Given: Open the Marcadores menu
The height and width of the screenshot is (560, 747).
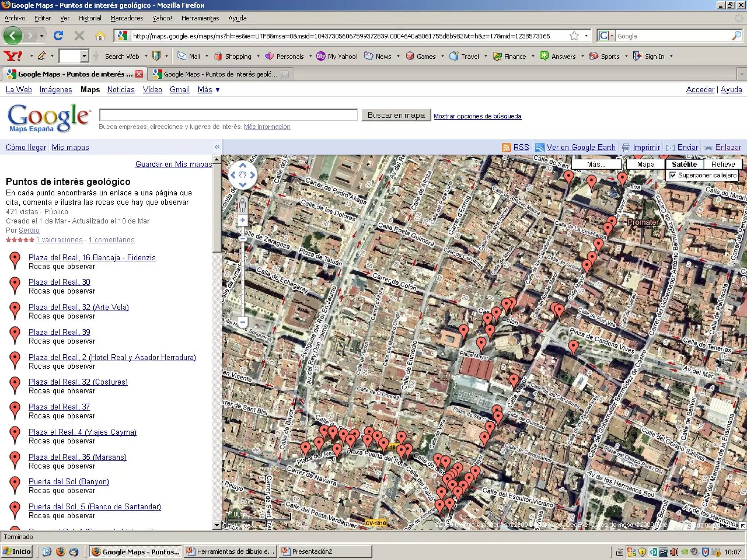Looking at the screenshot, I should tap(127, 18).
